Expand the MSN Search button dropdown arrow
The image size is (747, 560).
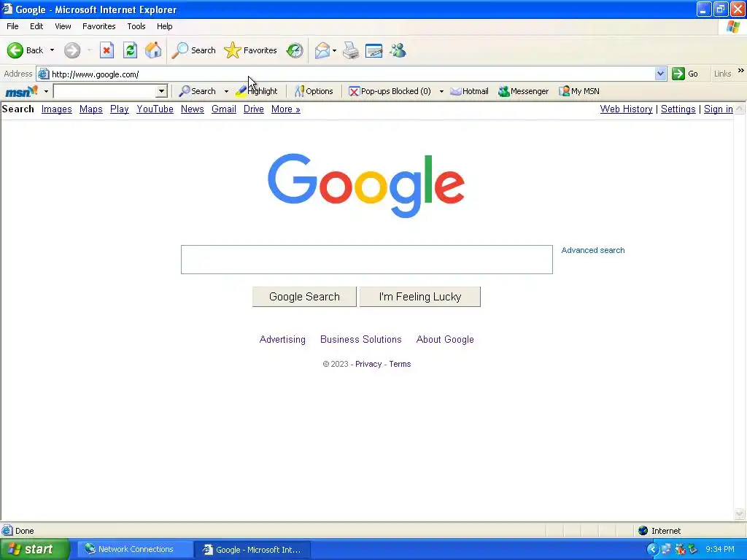226,91
